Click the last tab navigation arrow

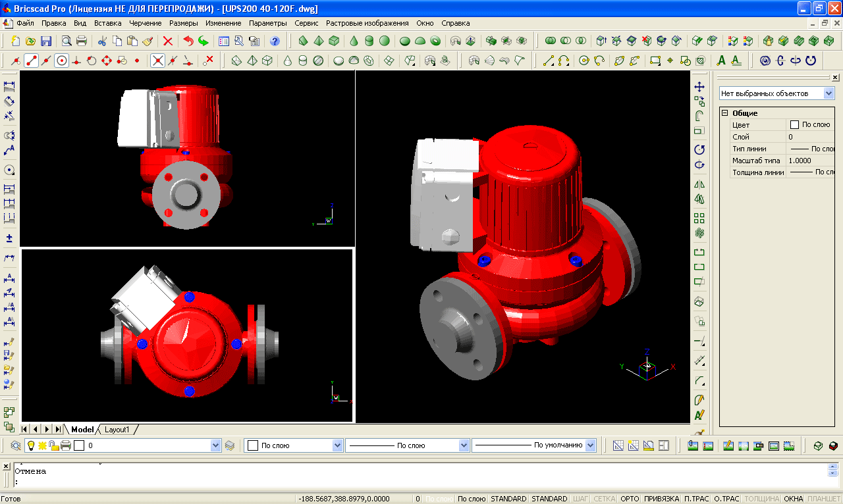coord(59,430)
